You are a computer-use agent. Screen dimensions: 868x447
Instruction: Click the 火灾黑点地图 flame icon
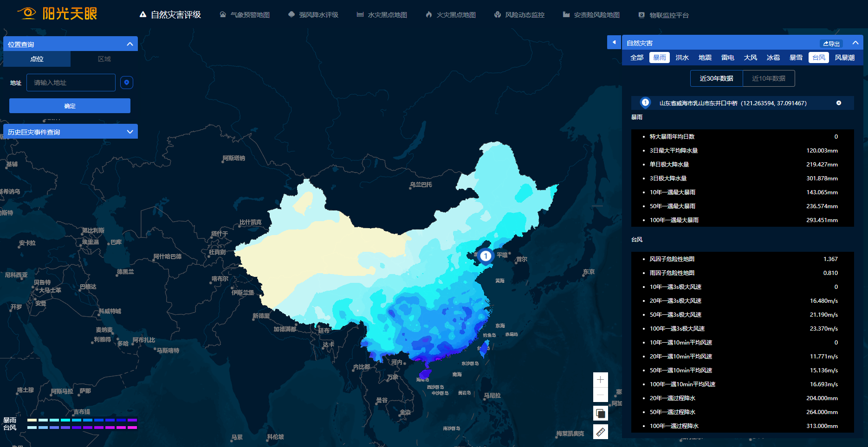coord(428,15)
